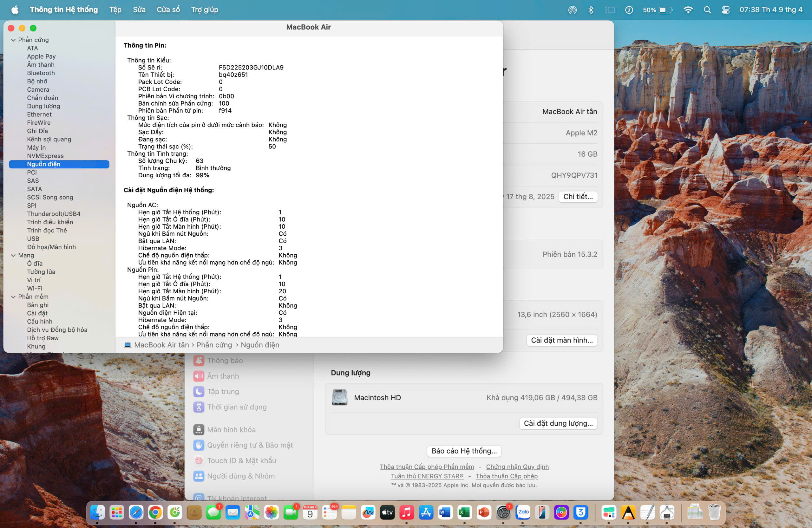Open Launchpad in the Dock
Image resolution: width=812 pixels, height=528 pixels.
(x=117, y=512)
